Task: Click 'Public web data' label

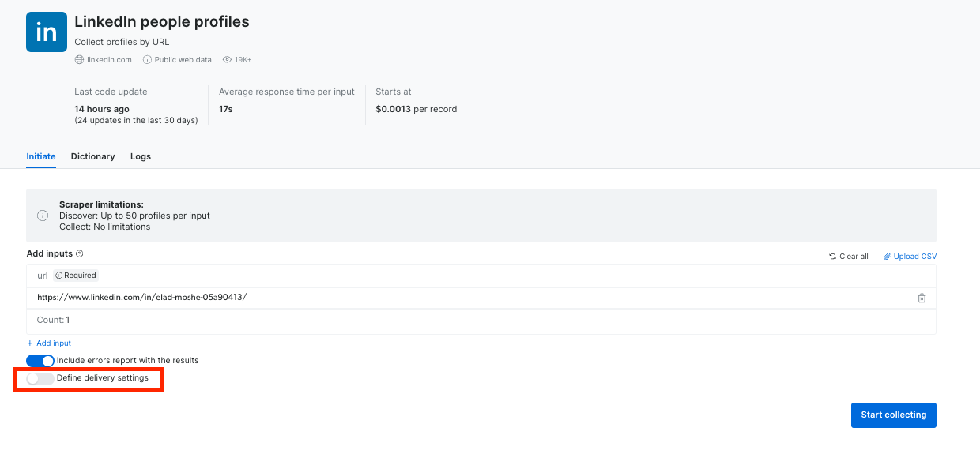Action: (x=183, y=60)
